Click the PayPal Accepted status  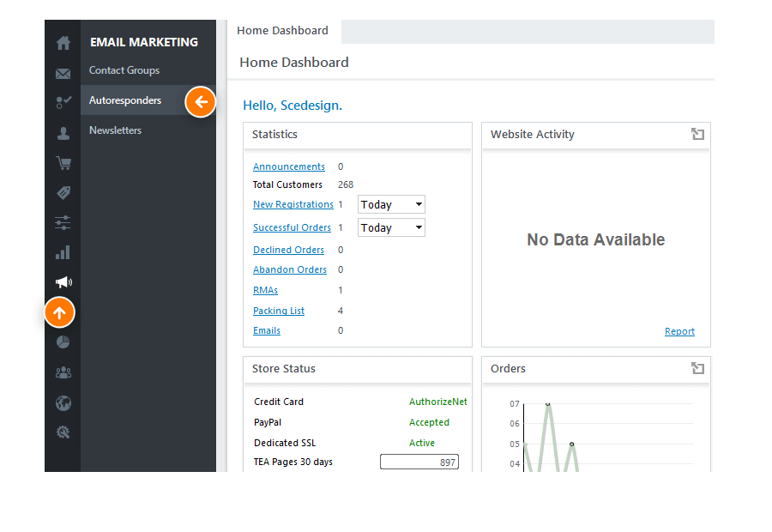coord(429,422)
